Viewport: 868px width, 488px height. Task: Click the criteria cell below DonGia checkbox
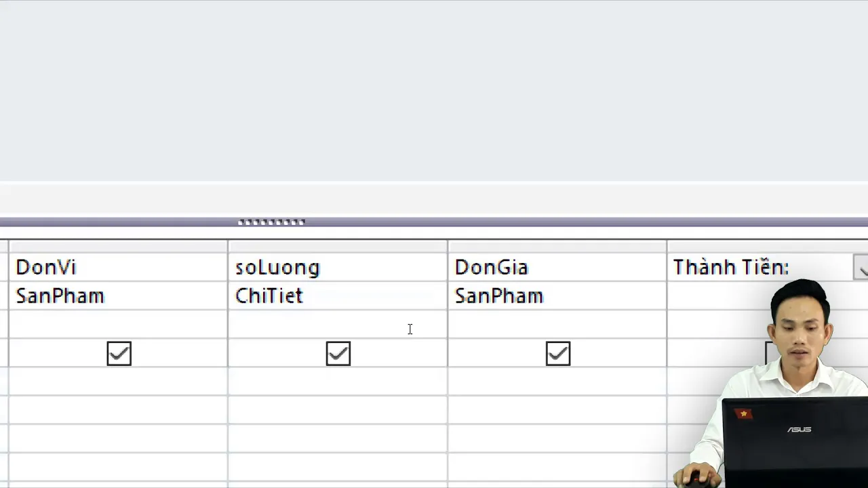pyautogui.click(x=557, y=382)
